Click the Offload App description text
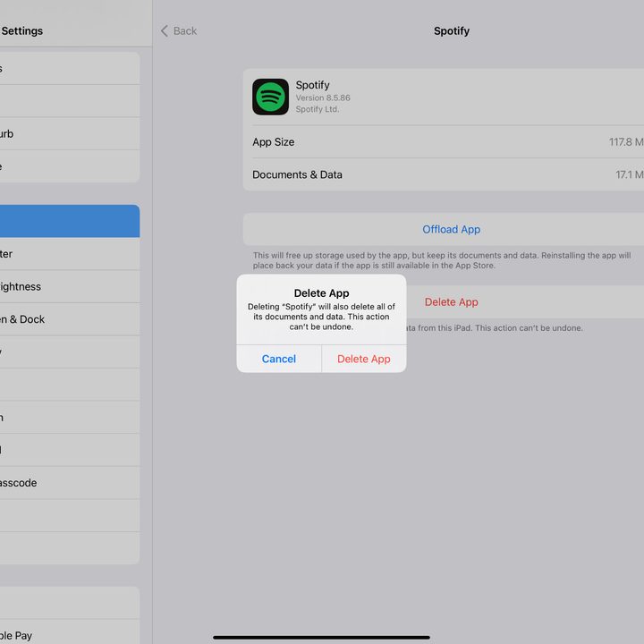The height and width of the screenshot is (644, 644). (x=442, y=260)
